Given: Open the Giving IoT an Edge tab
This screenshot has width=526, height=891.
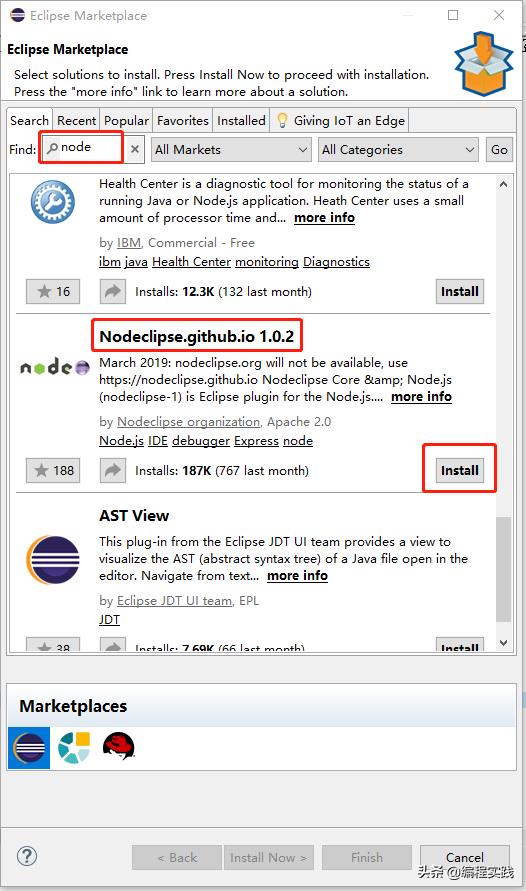Looking at the screenshot, I should tap(340, 120).
